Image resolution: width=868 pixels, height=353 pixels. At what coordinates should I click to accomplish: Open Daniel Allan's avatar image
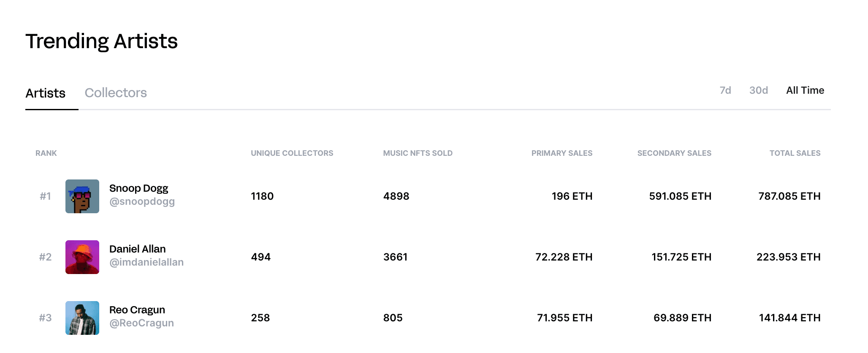tap(82, 257)
